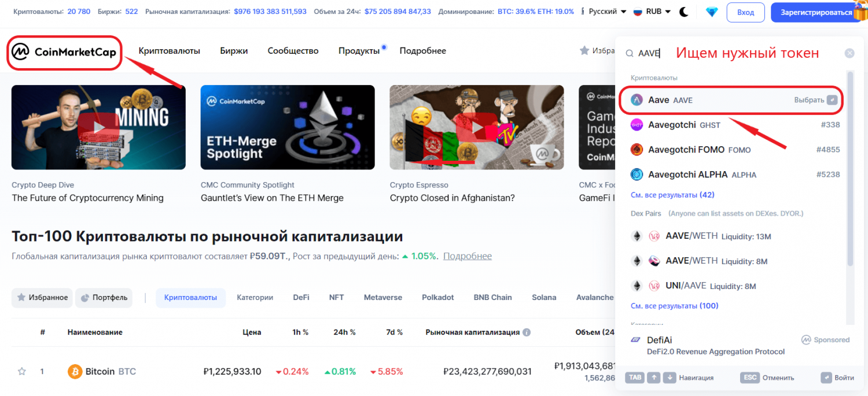
Task: Toggle dark mode moon icon
Action: pos(684,12)
